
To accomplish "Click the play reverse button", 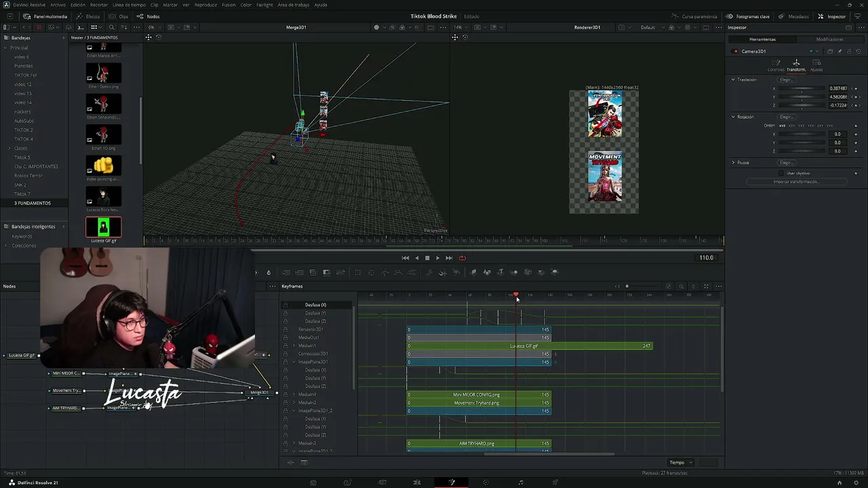I will [x=416, y=258].
